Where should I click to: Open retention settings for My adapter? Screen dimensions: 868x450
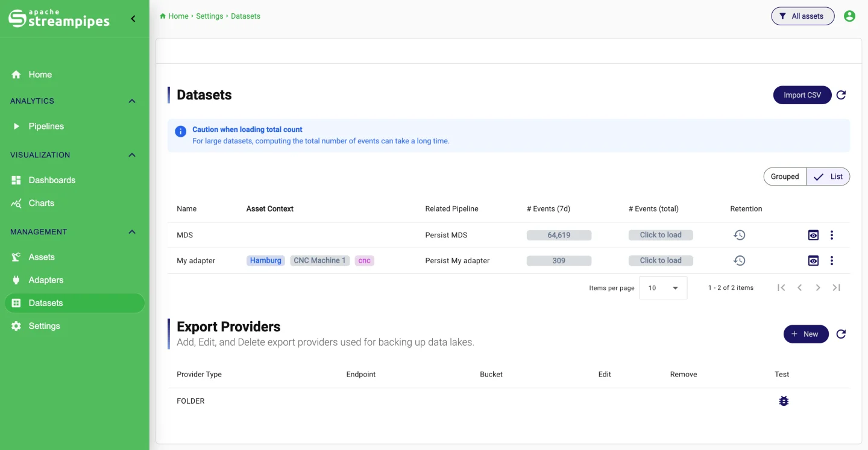[740, 261]
